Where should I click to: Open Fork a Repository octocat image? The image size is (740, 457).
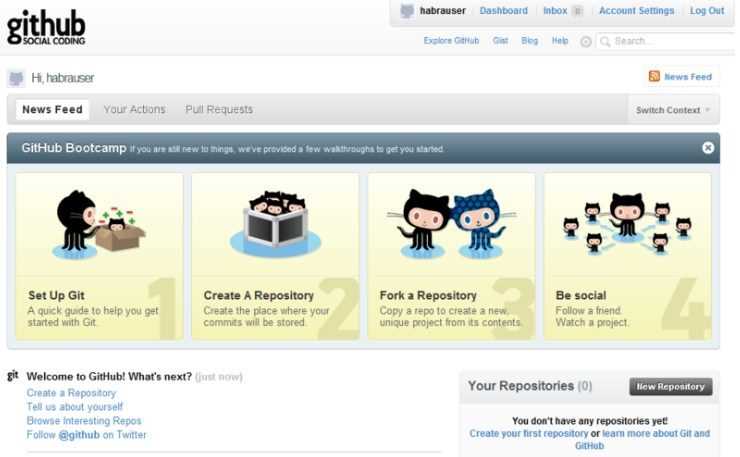[452, 224]
